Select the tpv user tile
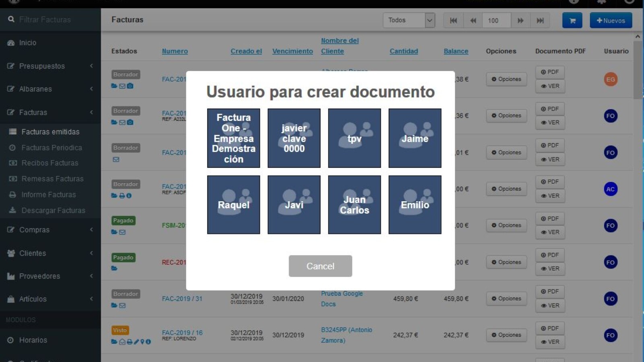Screen dimensions: 644x362 (354, 138)
